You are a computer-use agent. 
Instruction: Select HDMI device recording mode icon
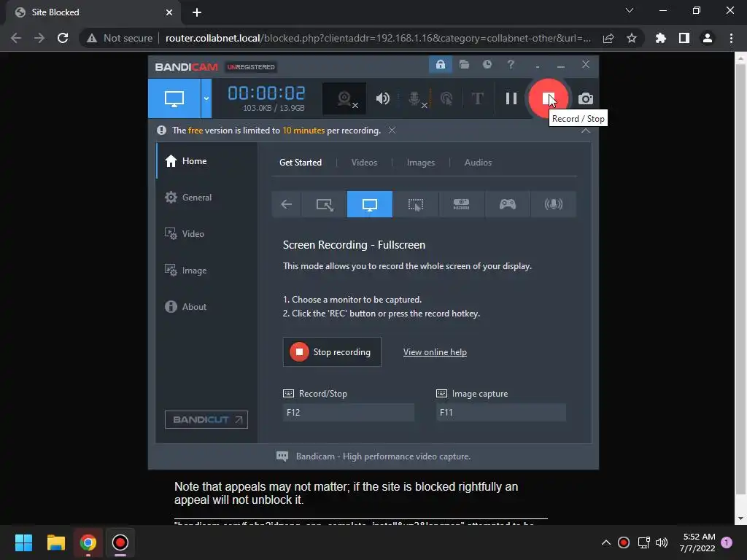click(x=461, y=204)
